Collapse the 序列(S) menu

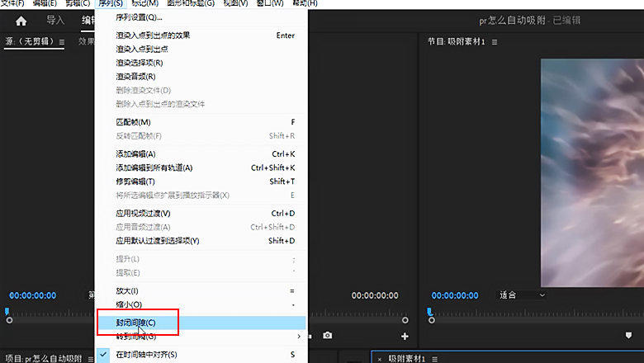pos(111,3)
